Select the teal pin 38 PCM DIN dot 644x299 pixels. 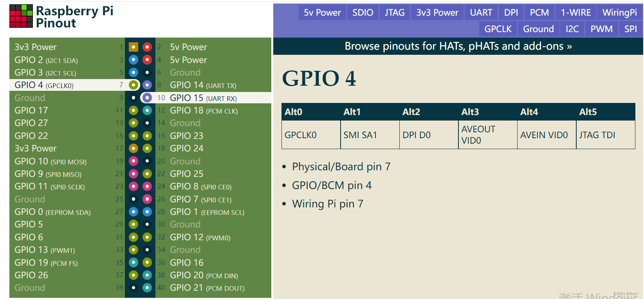147,275
